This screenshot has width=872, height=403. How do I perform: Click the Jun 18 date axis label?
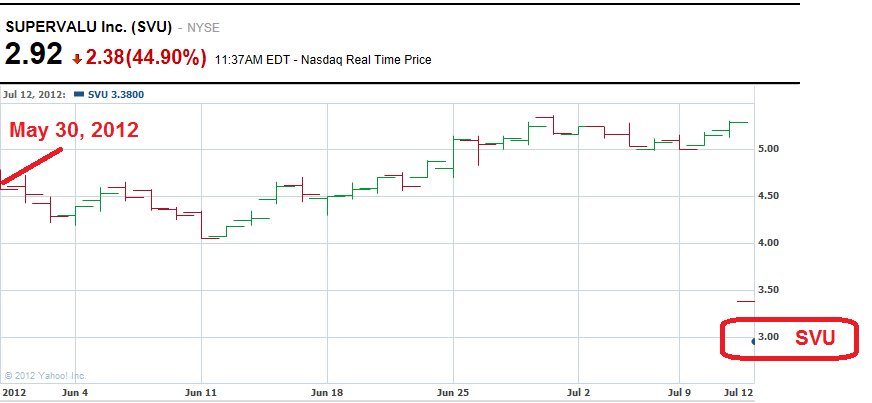point(327,392)
